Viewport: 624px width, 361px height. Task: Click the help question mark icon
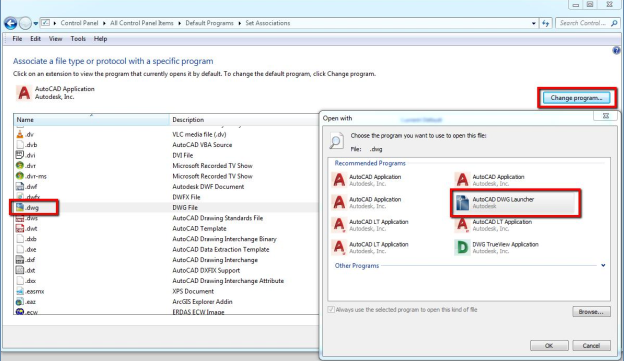(616, 51)
